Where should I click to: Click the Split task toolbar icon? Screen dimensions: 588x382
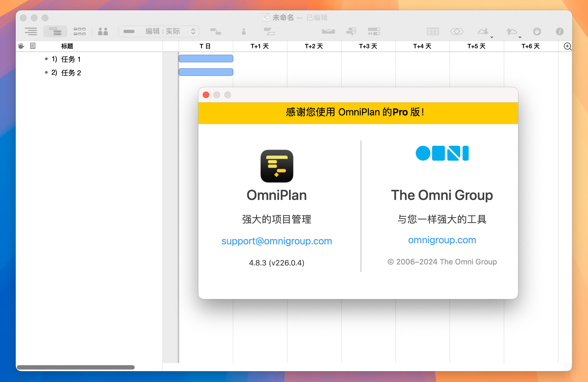[x=269, y=31]
